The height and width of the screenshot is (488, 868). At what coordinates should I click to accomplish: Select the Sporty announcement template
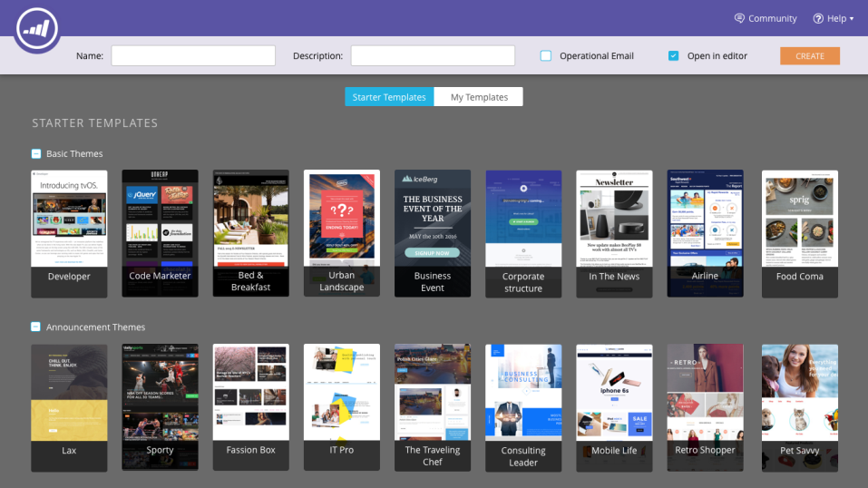(x=160, y=406)
